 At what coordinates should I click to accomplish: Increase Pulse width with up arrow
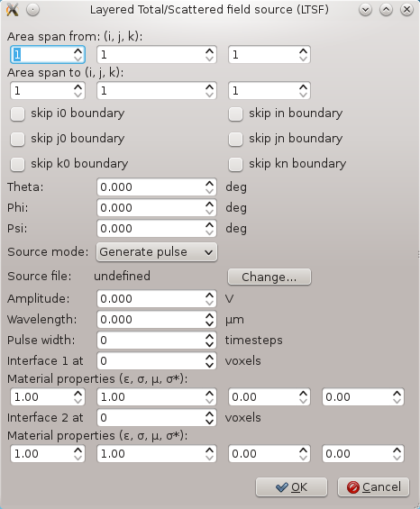tap(209, 337)
